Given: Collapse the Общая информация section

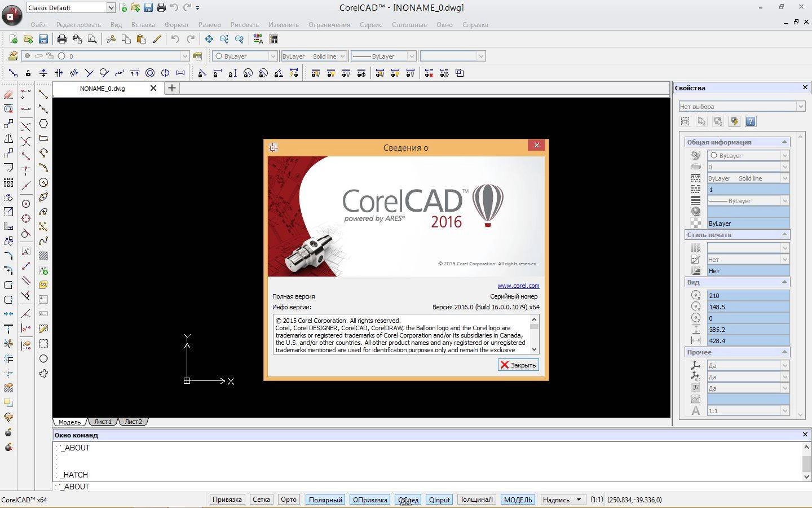Looking at the screenshot, I should [784, 142].
